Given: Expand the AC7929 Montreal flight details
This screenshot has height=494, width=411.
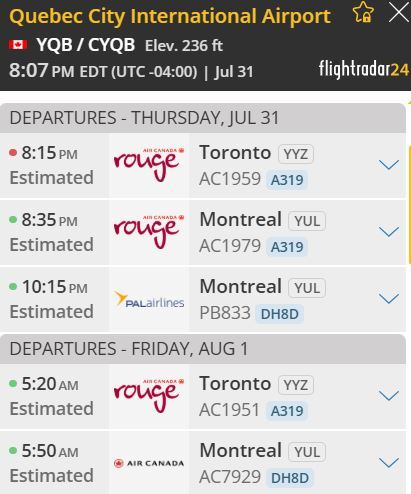Looking at the screenshot, I should pos(389,462).
